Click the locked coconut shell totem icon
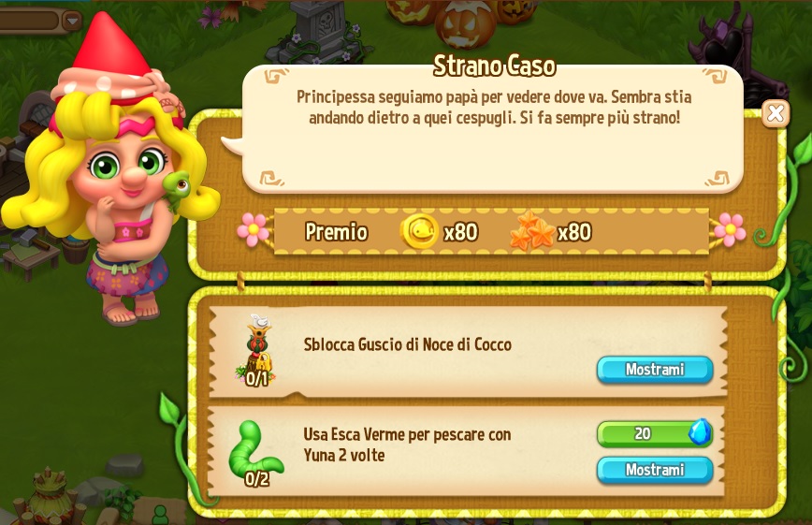Screen dimensions: 812x525 (x=258, y=350)
